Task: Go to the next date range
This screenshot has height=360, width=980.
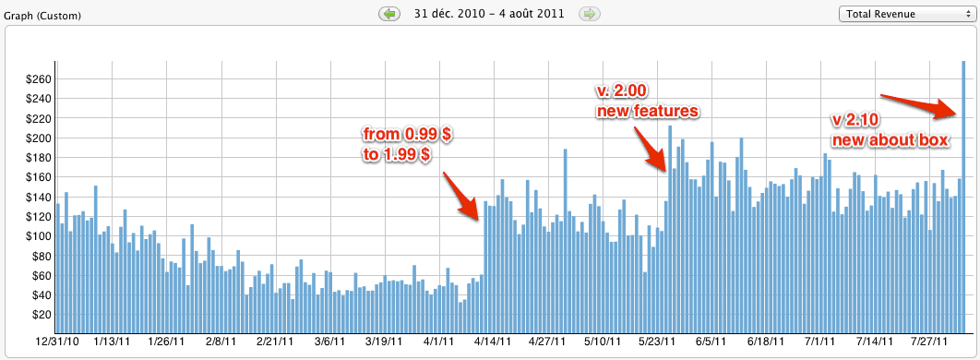Action: pyautogui.click(x=590, y=13)
